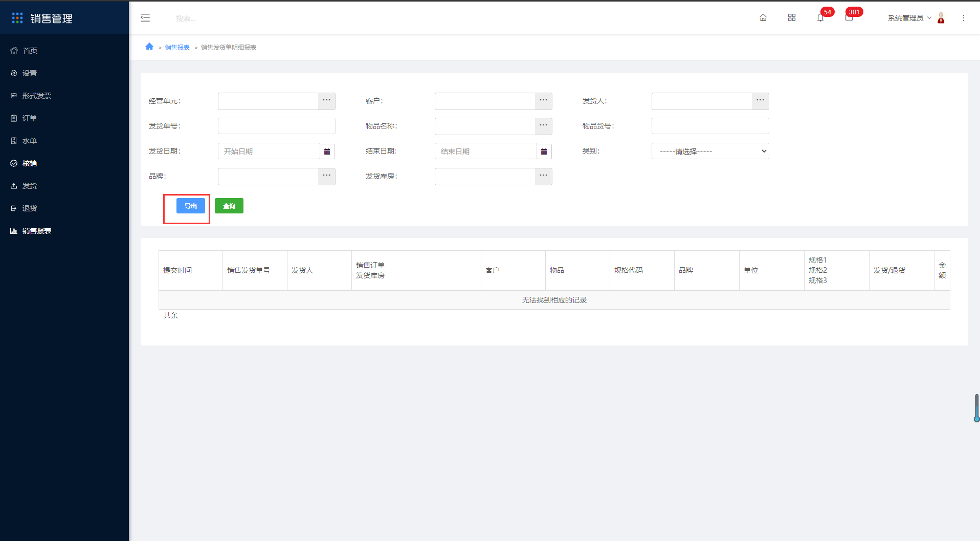Open the home icon in top bar
The image size is (980, 541).
(763, 18)
